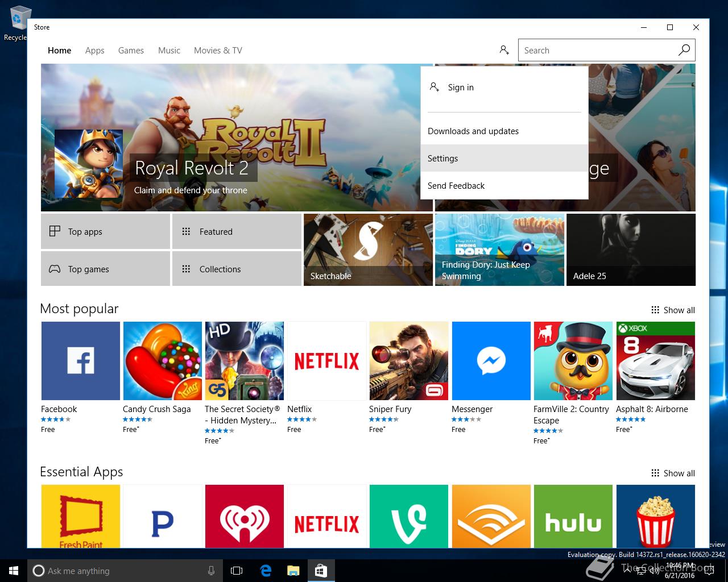Open the Messenger app tile

tap(491, 361)
